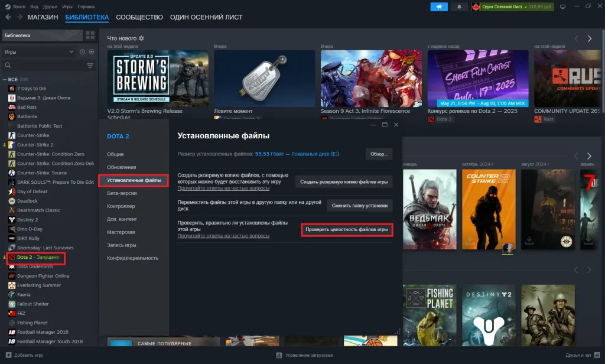The height and width of the screenshot is (364, 605).
Task: Select Конфиденциальность in properties
Action: [x=134, y=258]
